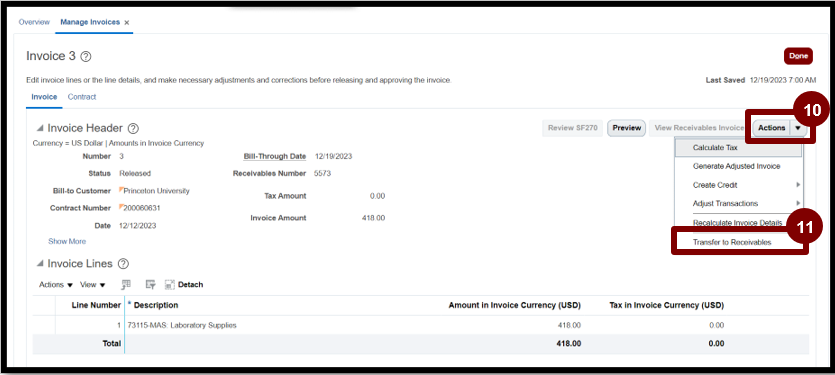Click help icon beside Invoice Lines

tap(123, 264)
